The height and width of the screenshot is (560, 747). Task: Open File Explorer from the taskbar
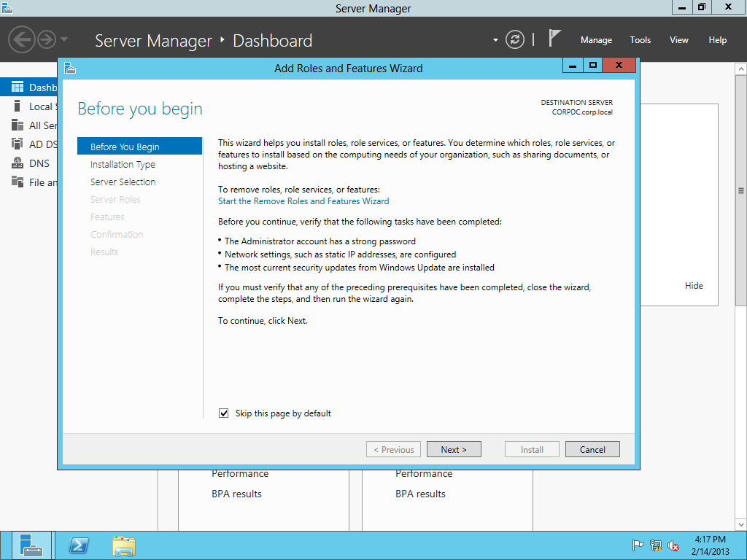(124, 545)
